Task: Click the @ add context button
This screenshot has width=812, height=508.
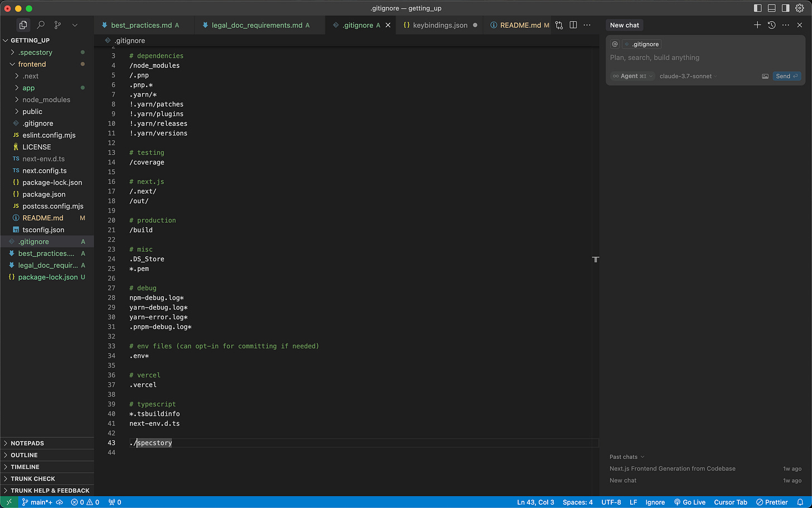Action: [615, 44]
